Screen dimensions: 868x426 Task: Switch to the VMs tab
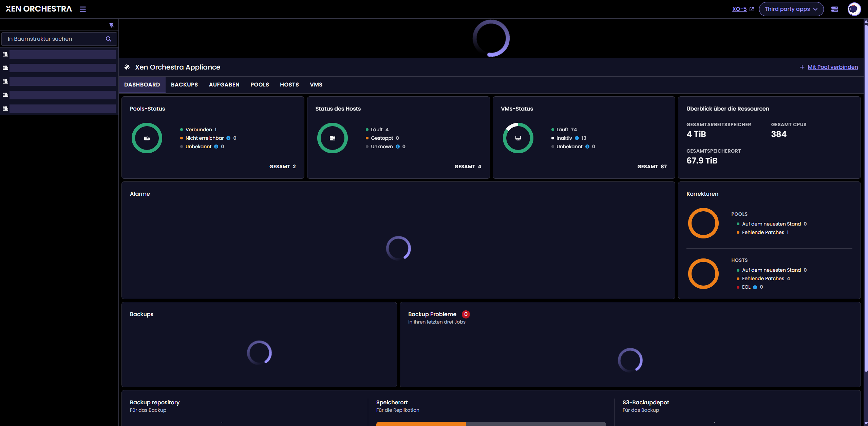(316, 85)
